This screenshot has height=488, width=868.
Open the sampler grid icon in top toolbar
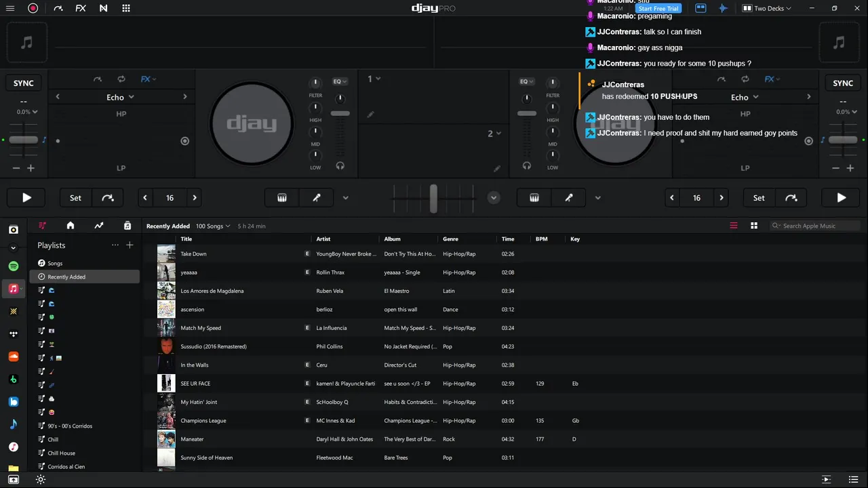coord(126,8)
